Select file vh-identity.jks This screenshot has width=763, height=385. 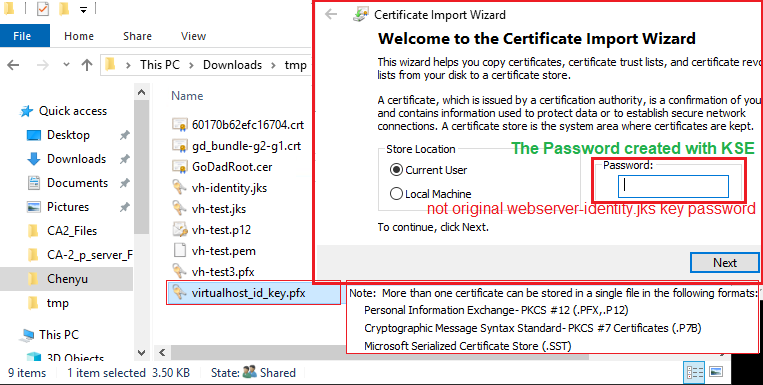click(x=229, y=187)
